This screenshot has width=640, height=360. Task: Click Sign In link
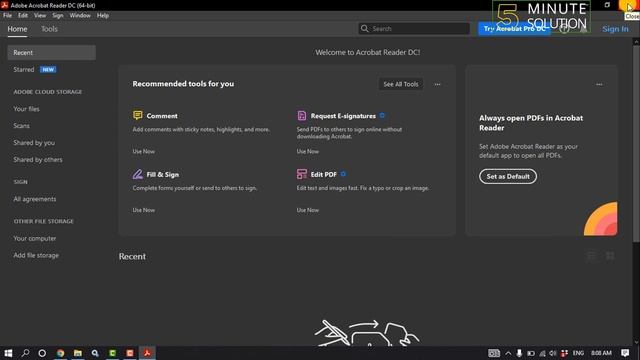point(615,29)
